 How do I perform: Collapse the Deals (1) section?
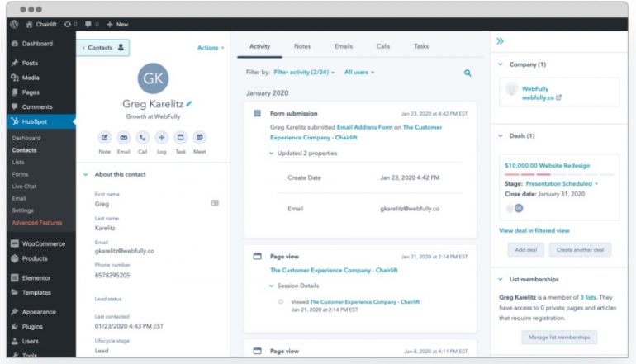coord(500,136)
